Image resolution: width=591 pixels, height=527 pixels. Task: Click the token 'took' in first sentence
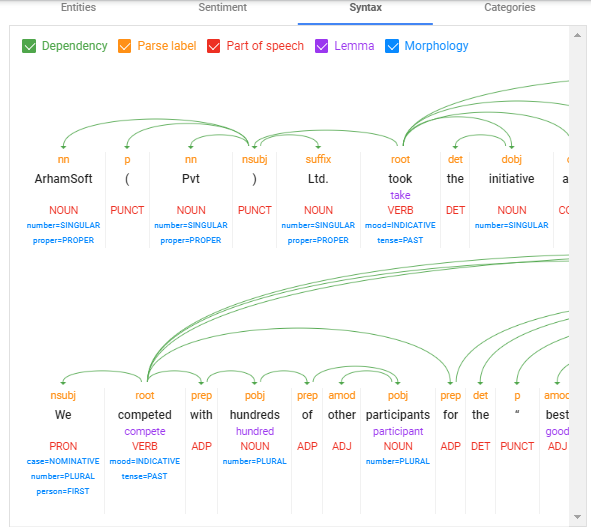coord(400,179)
